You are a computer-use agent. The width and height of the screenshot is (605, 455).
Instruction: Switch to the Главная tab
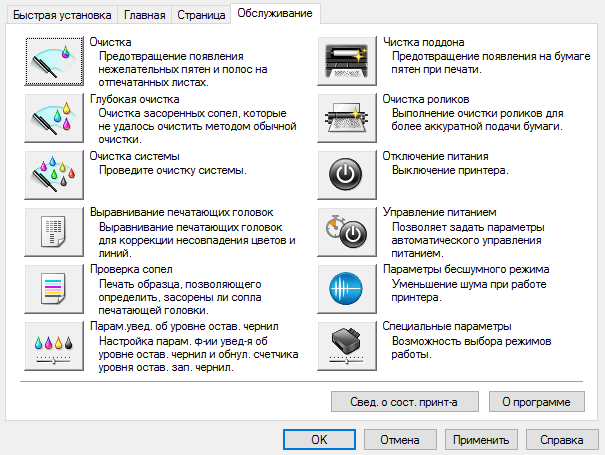pyautogui.click(x=144, y=15)
